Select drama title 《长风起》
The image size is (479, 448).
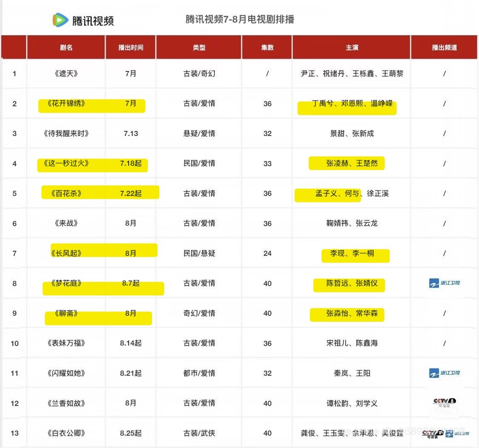click(x=66, y=253)
